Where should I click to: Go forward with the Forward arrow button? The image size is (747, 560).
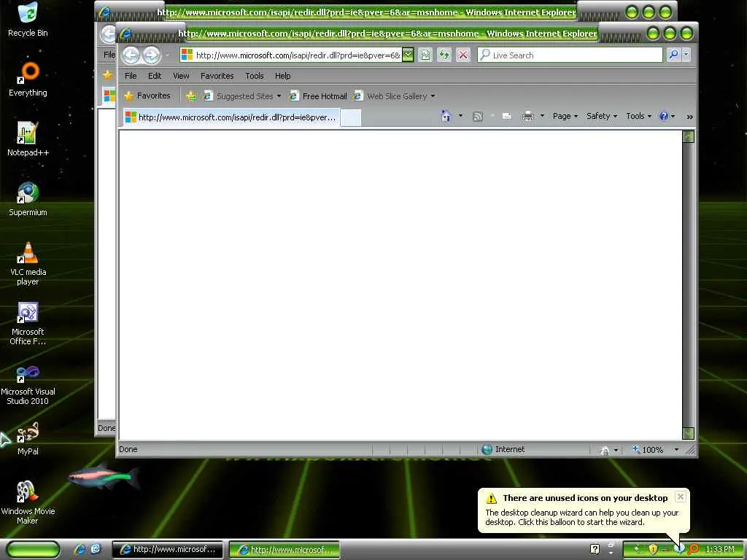(152, 55)
